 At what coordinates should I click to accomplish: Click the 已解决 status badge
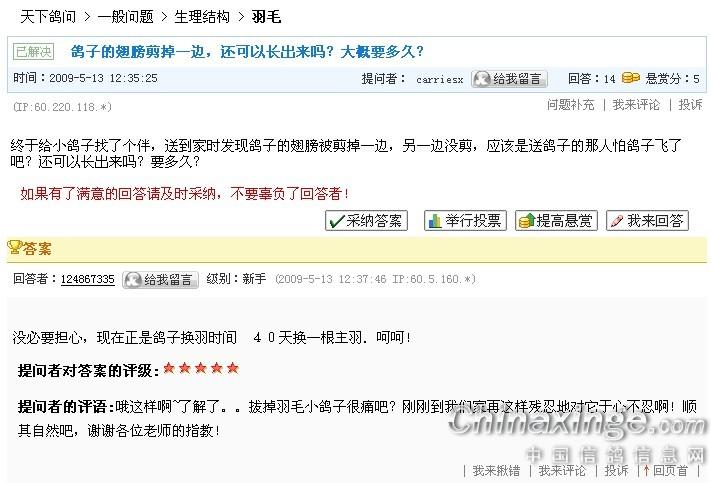tap(33, 51)
